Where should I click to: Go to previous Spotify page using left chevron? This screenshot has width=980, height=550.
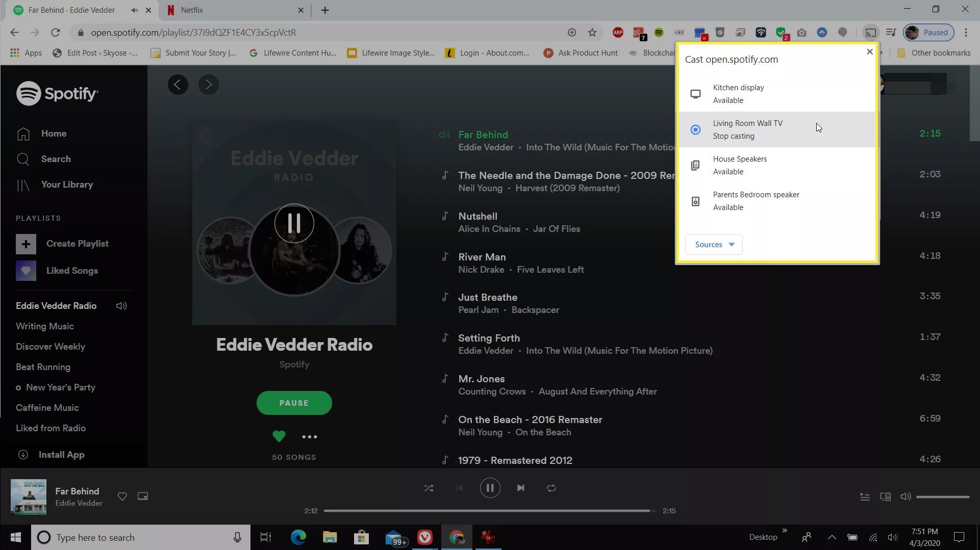[x=178, y=85]
